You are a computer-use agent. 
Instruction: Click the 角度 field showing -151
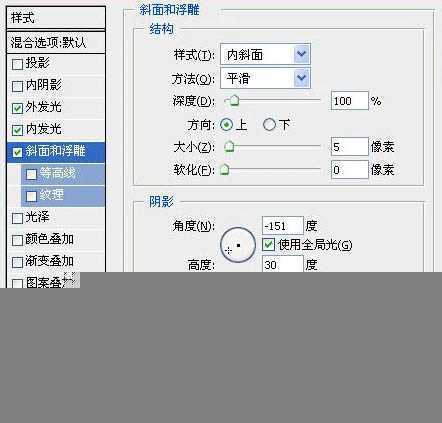283,226
